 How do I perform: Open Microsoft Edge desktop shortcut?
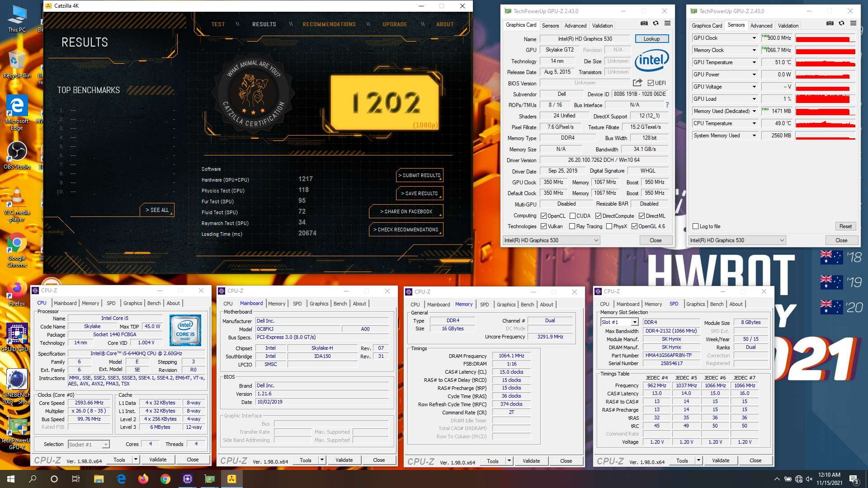coord(17,113)
